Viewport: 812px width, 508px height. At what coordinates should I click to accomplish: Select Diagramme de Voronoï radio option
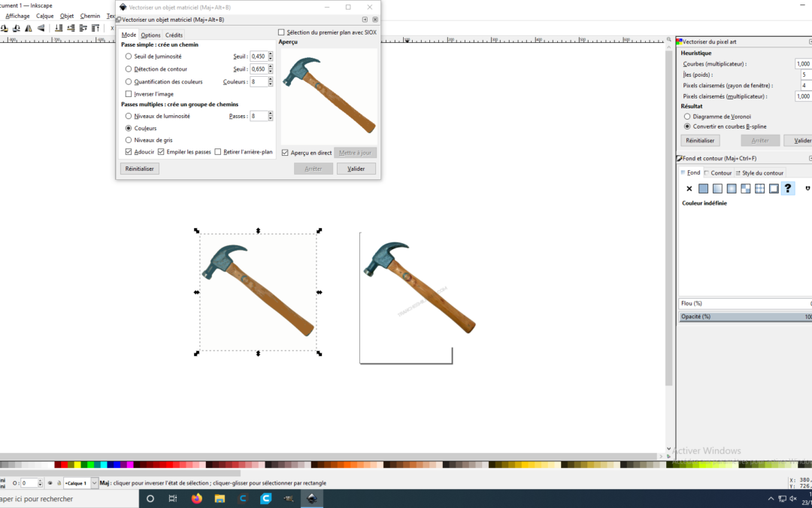coord(687,117)
